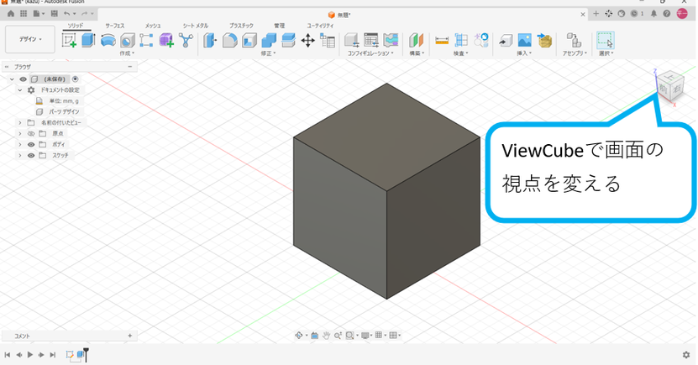Open the コンフィギュレーション dropdown menu

click(x=370, y=53)
